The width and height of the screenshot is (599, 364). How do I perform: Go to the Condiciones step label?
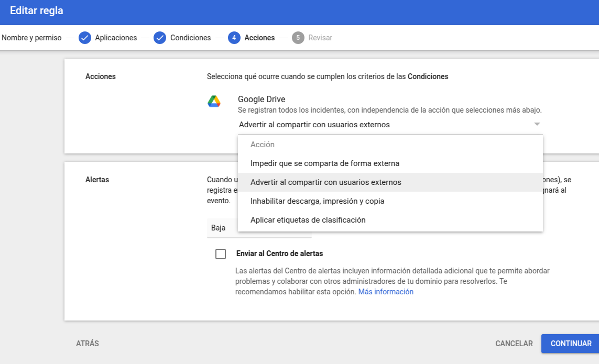click(190, 38)
